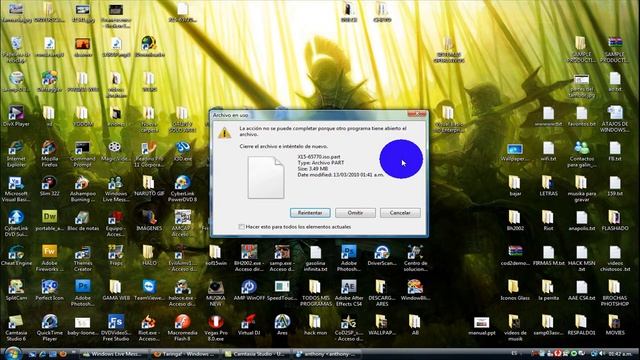Click the Omitir button
This screenshot has width=640, height=360.
tap(355, 213)
